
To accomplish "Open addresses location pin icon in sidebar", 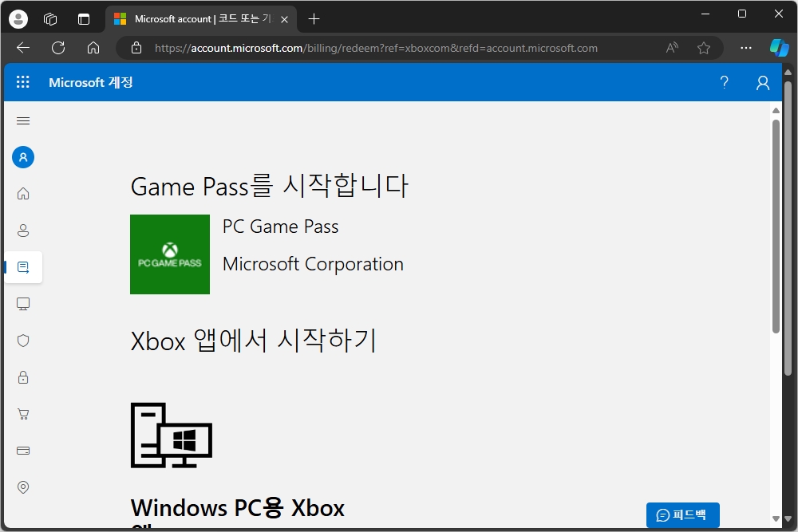I will (x=23, y=487).
